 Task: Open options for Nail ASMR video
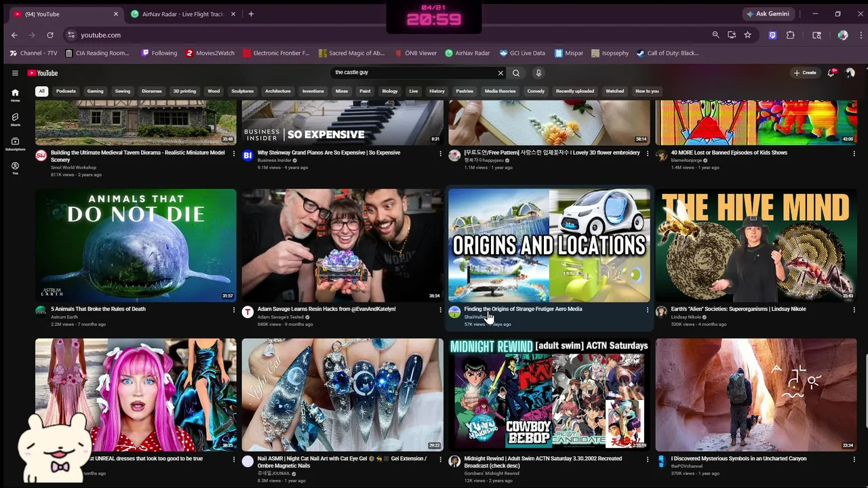pos(441,460)
